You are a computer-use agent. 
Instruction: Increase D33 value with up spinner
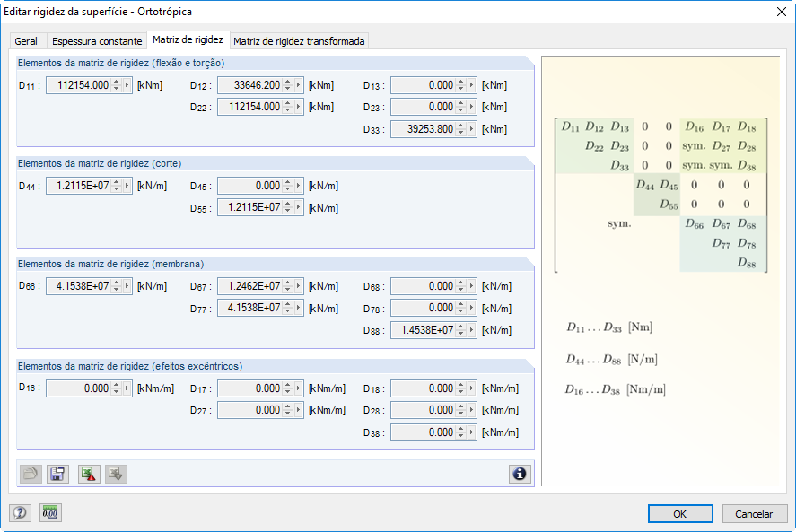pos(460,125)
